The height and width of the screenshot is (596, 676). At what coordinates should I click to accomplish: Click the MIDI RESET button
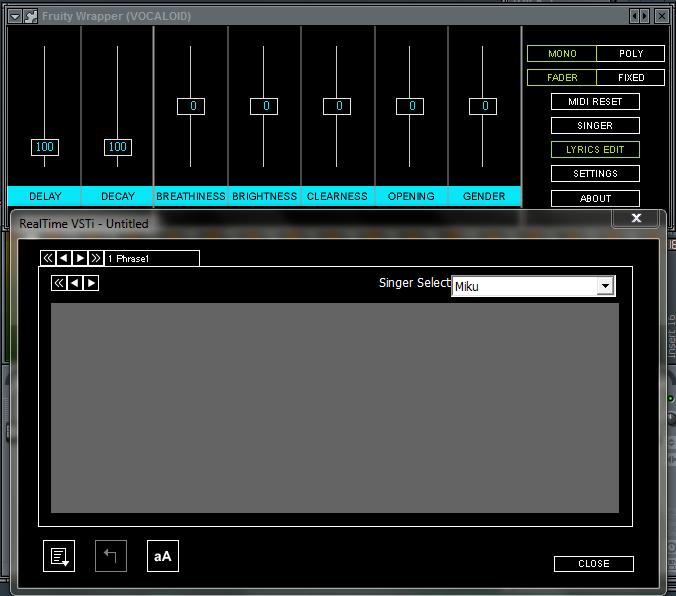(595, 102)
